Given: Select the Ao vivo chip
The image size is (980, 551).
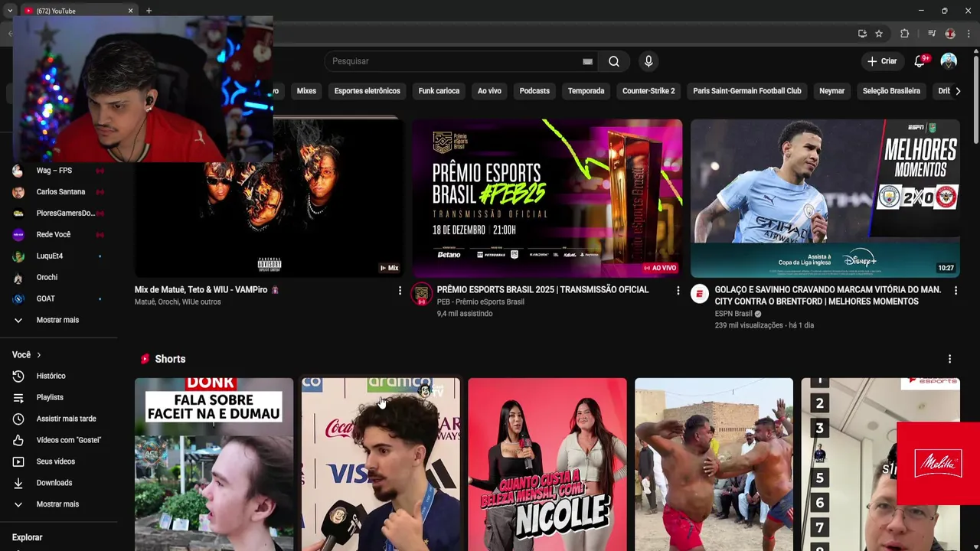Looking at the screenshot, I should coord(489,91).
